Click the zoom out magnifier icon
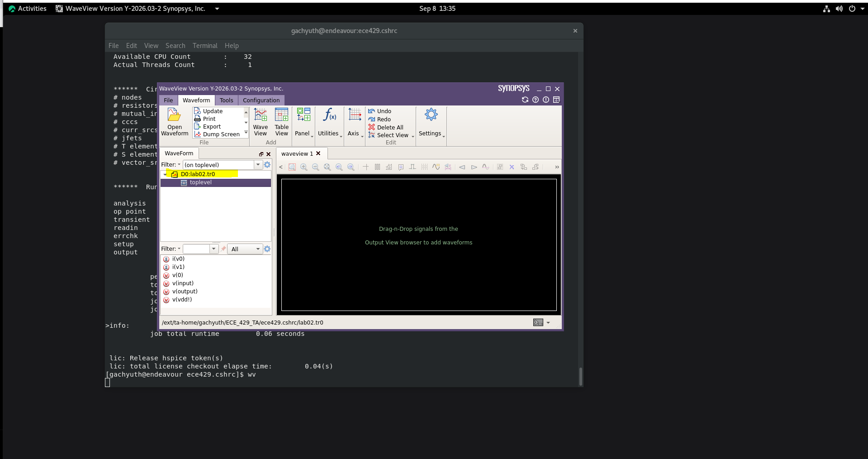Screen dimensions: 868x459 pos(316,167)
